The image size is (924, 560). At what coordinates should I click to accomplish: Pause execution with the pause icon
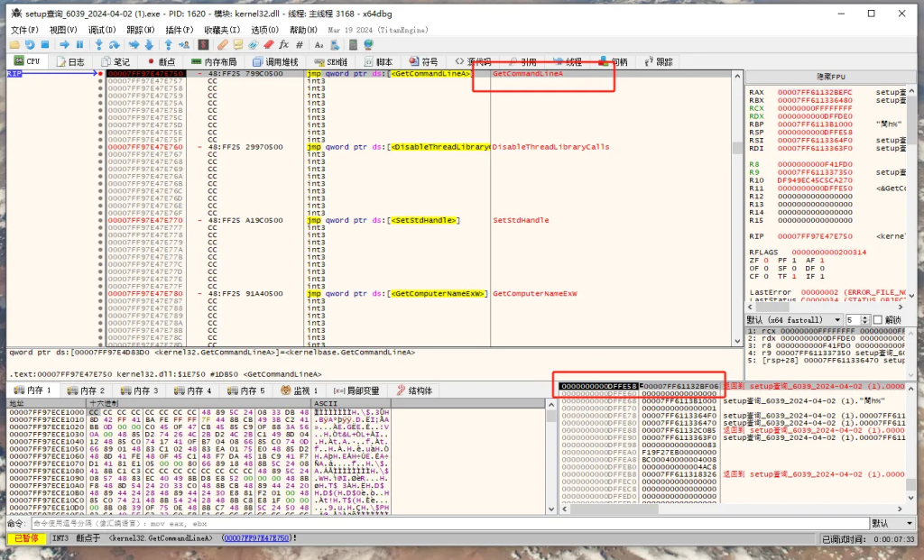point(79,44)
